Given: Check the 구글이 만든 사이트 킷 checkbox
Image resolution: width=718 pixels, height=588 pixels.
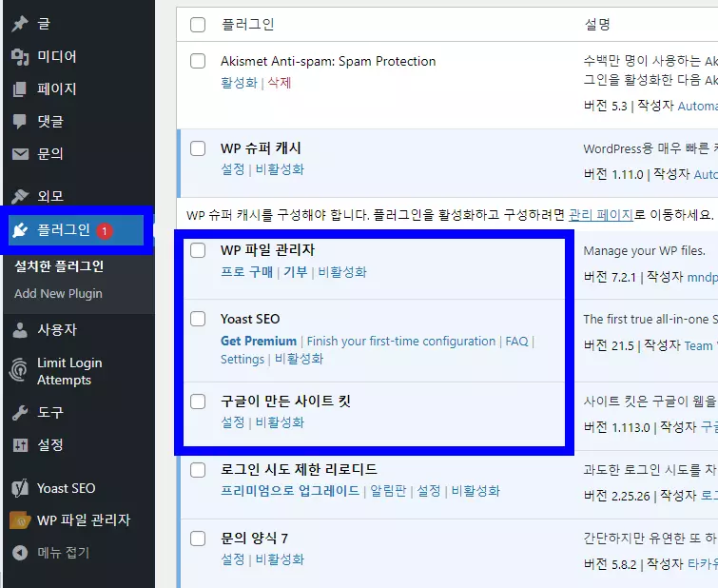Looking at the screenshot, I should 198,401.
